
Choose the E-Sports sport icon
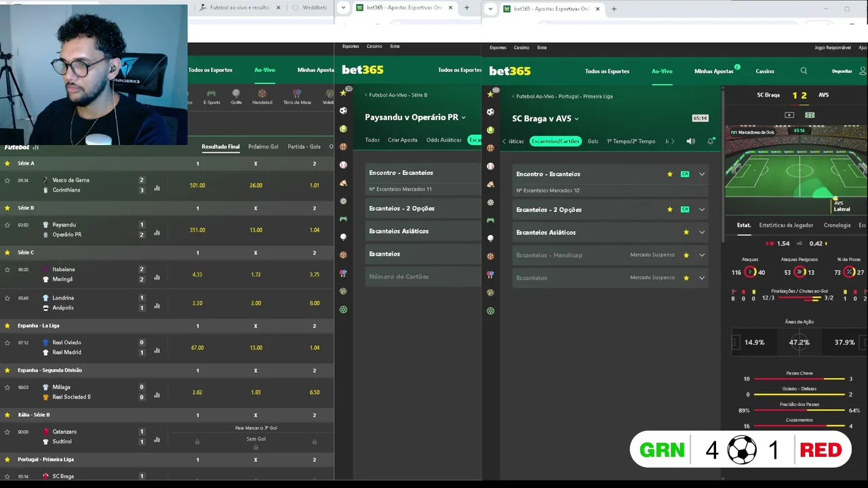(212, 97)
